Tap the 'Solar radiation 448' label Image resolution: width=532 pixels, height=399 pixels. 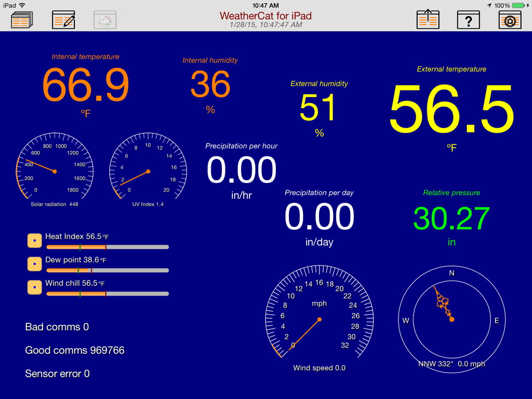tap(55, 204)
